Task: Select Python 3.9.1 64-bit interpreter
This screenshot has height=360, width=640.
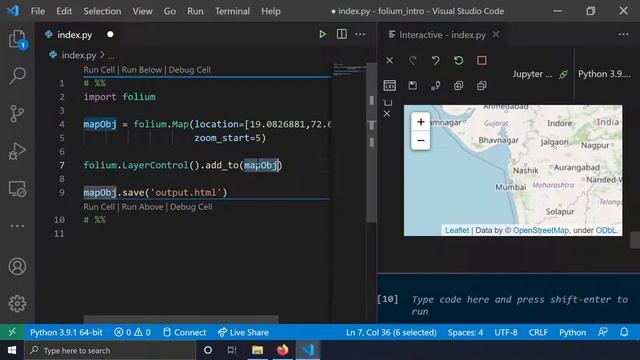Action: (x=66, y=332)
